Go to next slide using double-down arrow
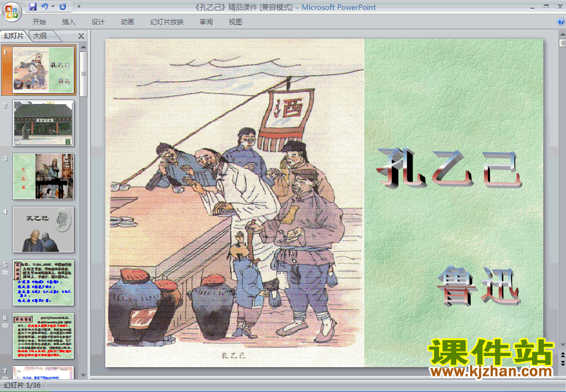Image resolution: width=566 pixels, height=392 pixels. (562, 363)
